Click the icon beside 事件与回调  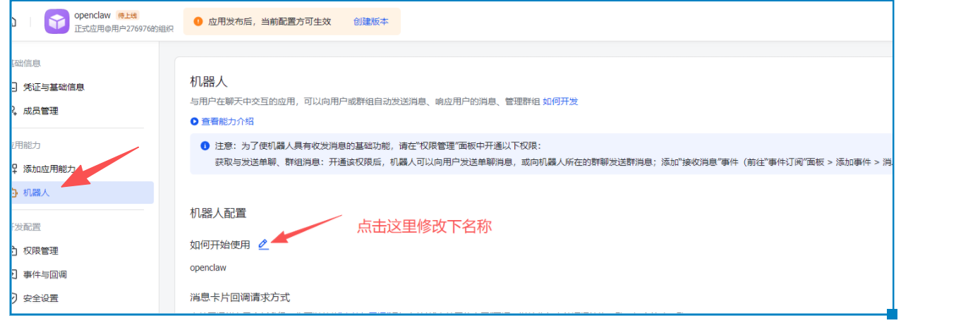13,274
